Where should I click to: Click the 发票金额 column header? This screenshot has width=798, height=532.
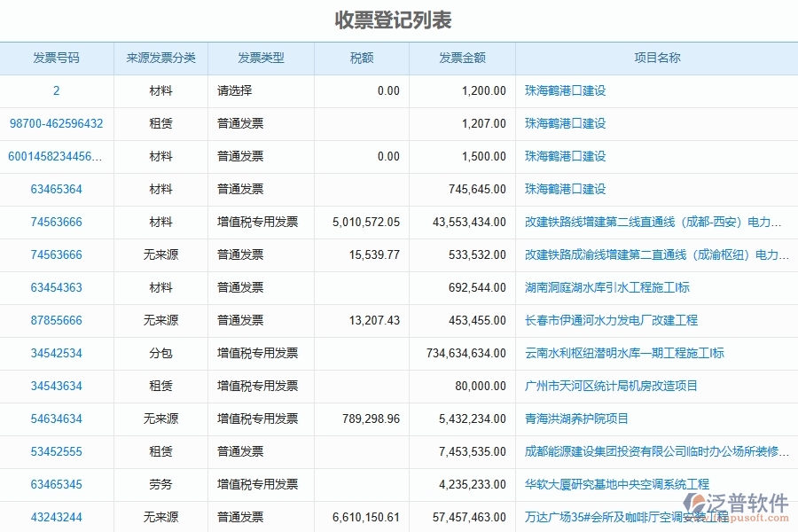pyautogui.click(x=461, y=58)
